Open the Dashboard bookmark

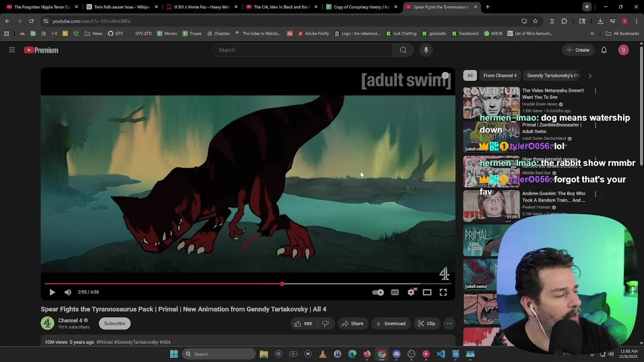click(465, 34)
